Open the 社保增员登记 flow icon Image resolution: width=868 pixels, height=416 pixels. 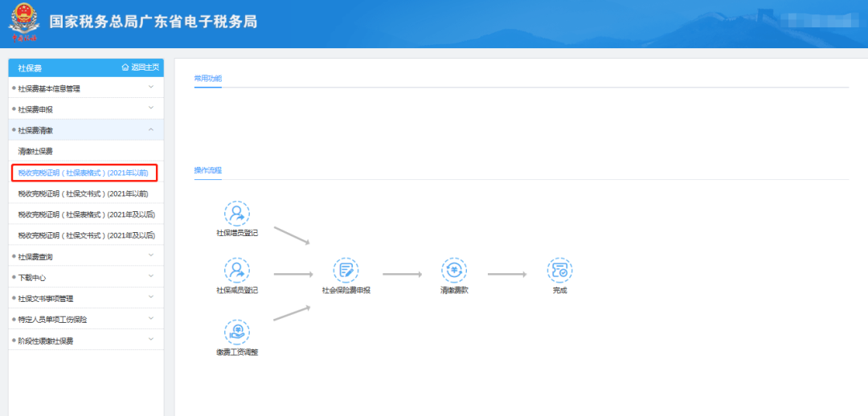click(237, 214)
